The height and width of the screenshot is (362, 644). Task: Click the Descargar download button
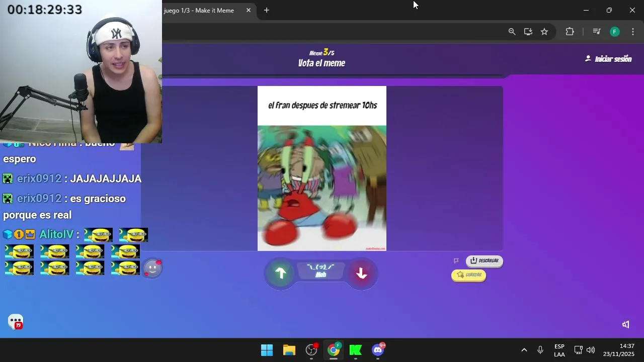(x=485, y=260)
